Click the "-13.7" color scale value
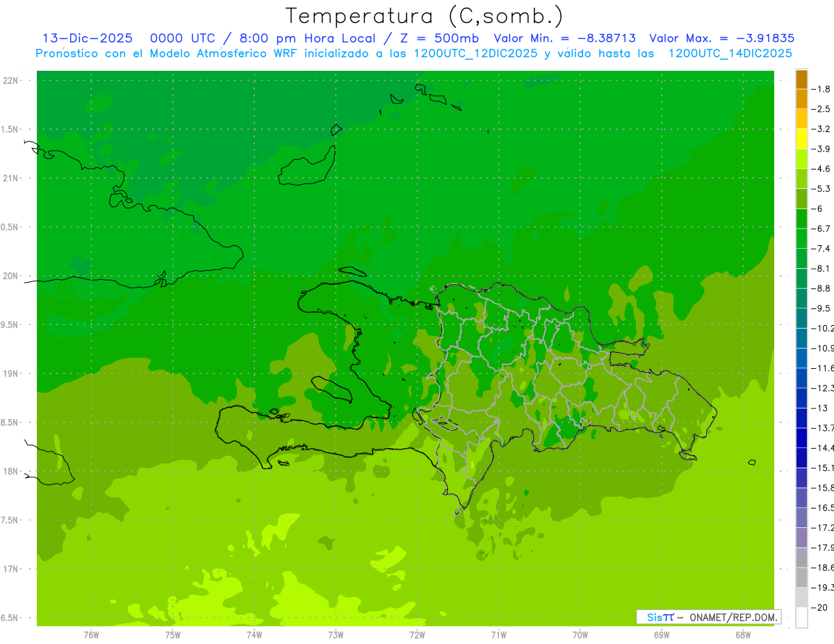This screenshot has width=834, height=644. (x=823, y=428)
